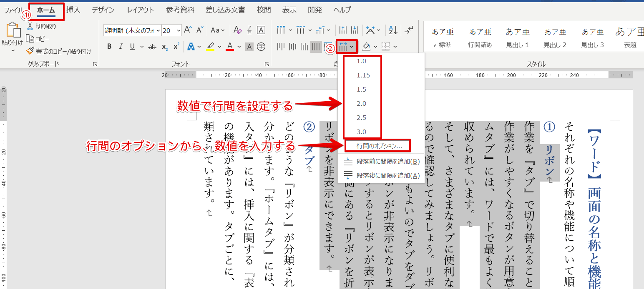Toggle subscript formatting
Image resolution: width=644 pixels, height=289 pixels.
click(165, 47)
